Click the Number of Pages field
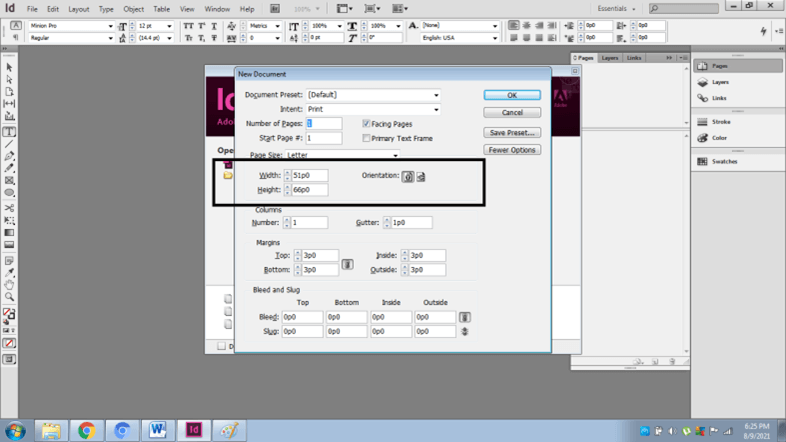Screen dimensions: 786x442 (x=324, y=123)
